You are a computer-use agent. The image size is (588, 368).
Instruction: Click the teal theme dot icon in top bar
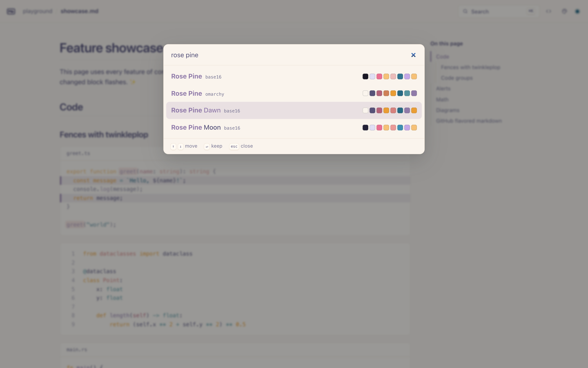[577, 11]
